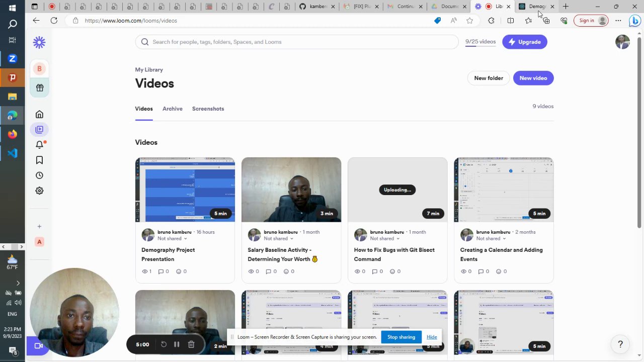Click the Hide link on sharing bar
The width and height of the screenshot is (644, 362).
[x=432, y=337]
